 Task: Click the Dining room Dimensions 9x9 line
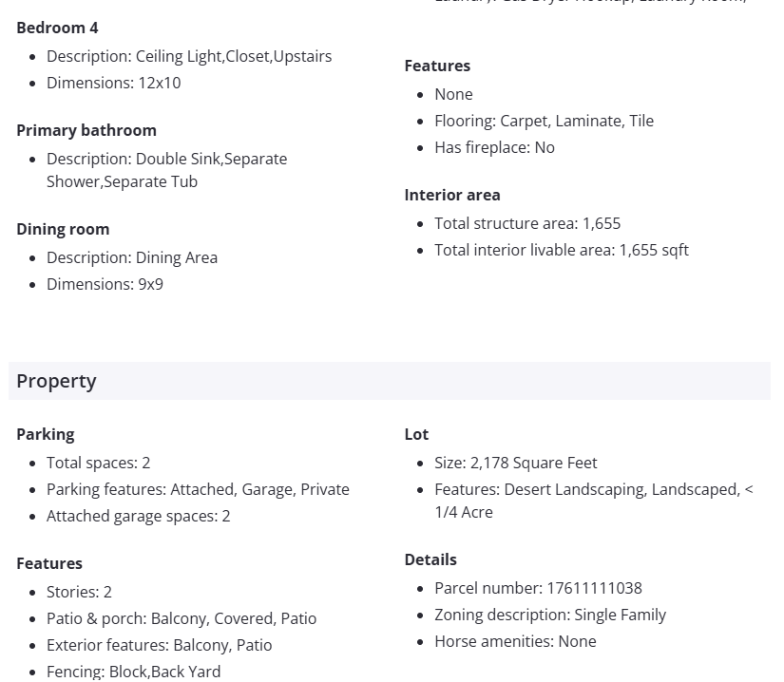coord(105,284)
